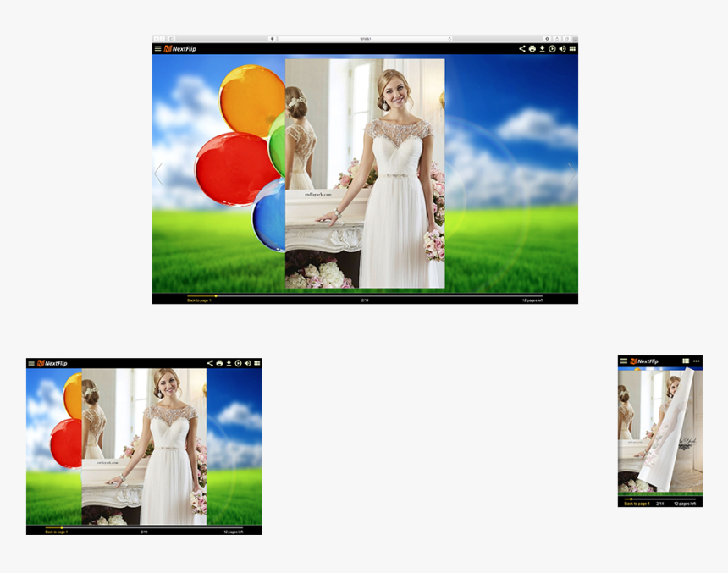Click 'Back to page 1' in tablet viewer
Image resolution: width=728 pixels, height=573 pixels.
point(56,532)
